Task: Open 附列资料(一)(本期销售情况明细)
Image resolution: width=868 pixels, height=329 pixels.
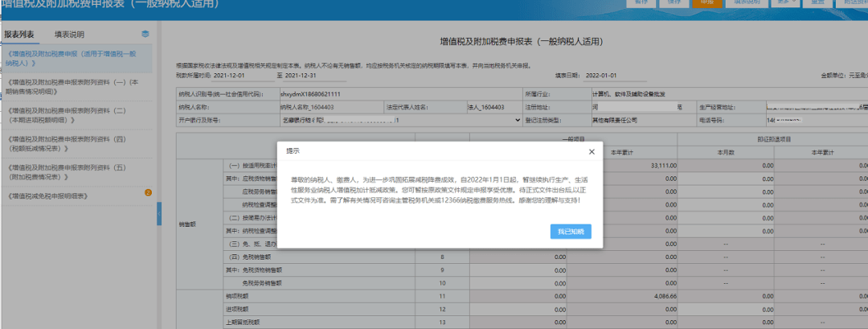Action: (x=76, y=87)
